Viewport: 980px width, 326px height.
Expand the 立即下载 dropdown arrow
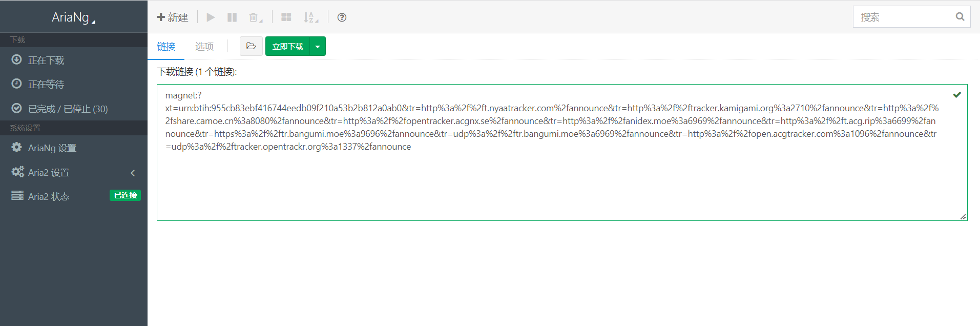(318, 47)
